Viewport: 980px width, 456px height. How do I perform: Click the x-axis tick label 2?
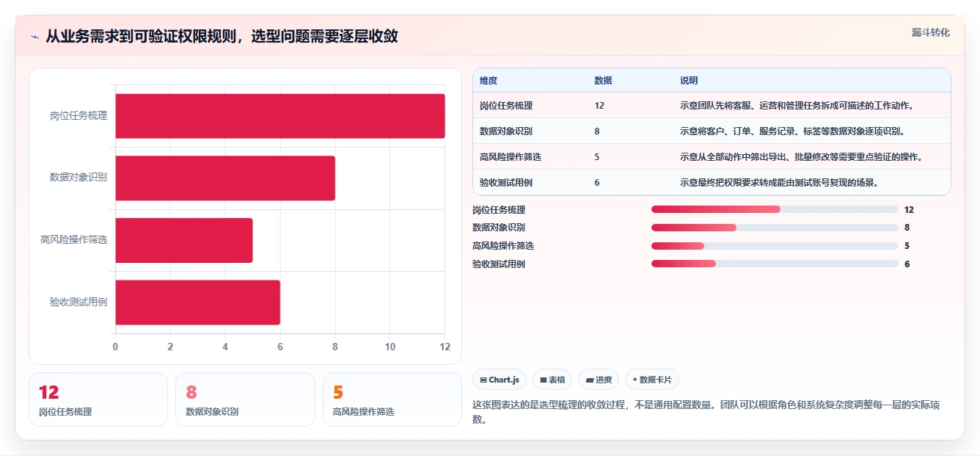170,347
